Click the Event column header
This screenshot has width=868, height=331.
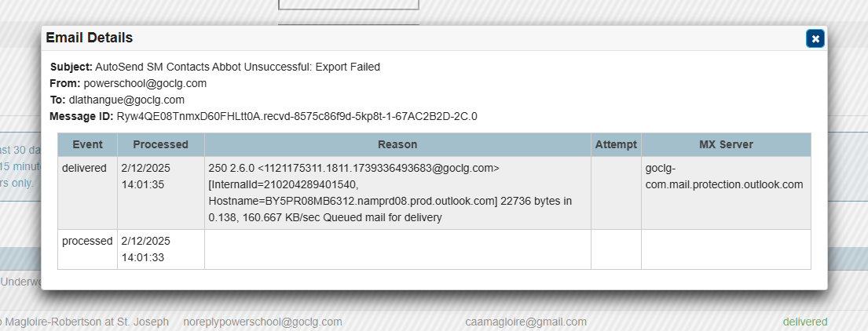point(87,145)
